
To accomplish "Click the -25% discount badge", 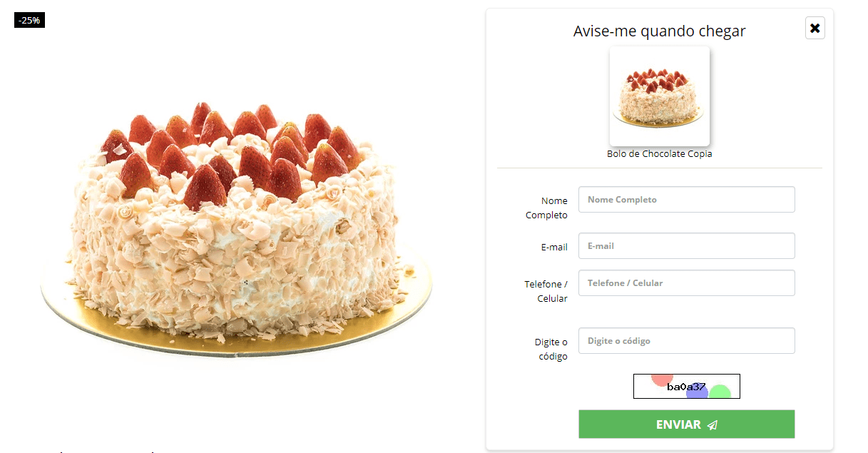I will click(x=29, y=21).
